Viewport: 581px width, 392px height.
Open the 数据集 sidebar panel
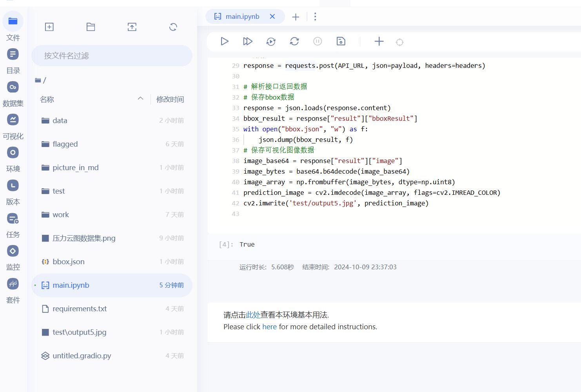pos(13,94)
